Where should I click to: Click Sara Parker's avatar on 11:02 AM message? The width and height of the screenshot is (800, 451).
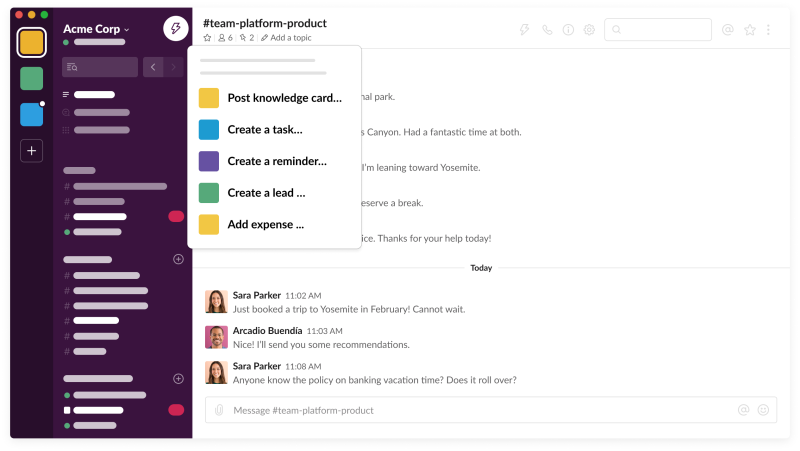pyautogui.click(x=216, y=302)
